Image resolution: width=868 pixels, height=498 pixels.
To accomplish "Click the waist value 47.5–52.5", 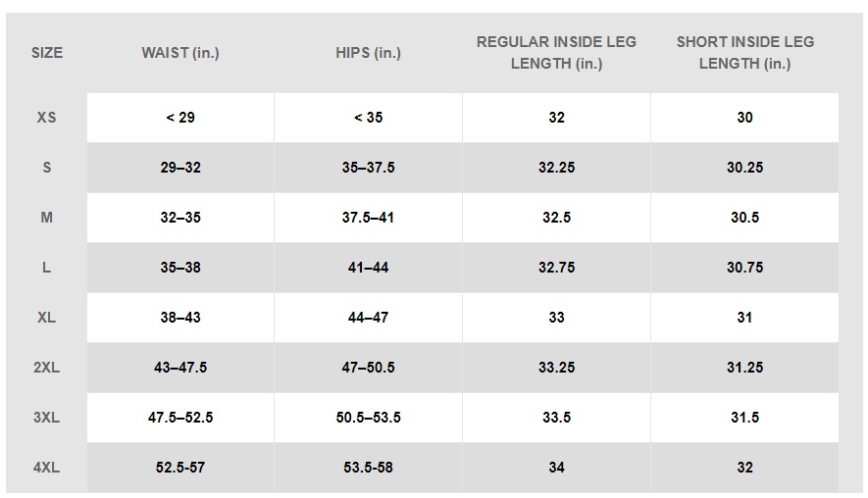I will coord(180,418).
